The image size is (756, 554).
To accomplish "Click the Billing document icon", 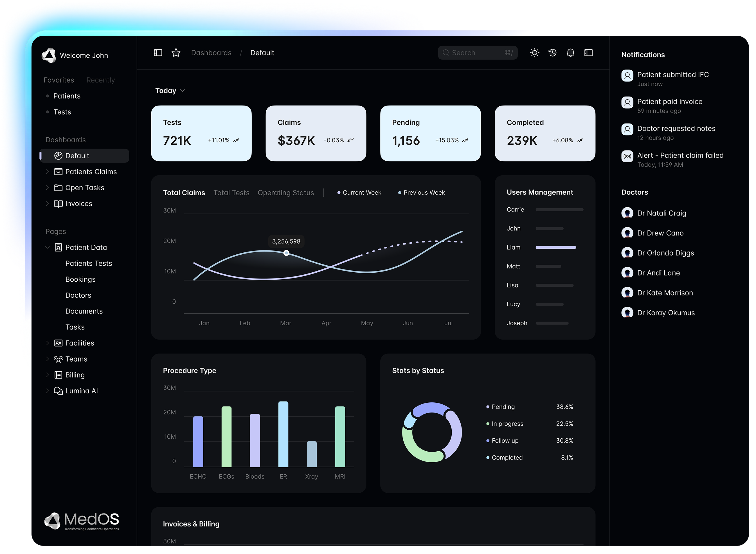I will click(x=58, y=375).
